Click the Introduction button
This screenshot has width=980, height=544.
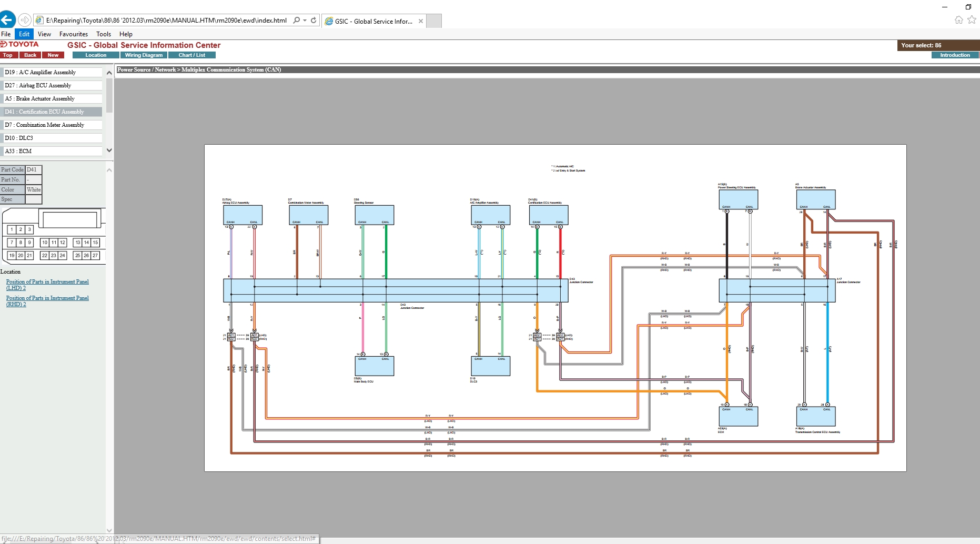pyautogui.click(x=955, y=55)
